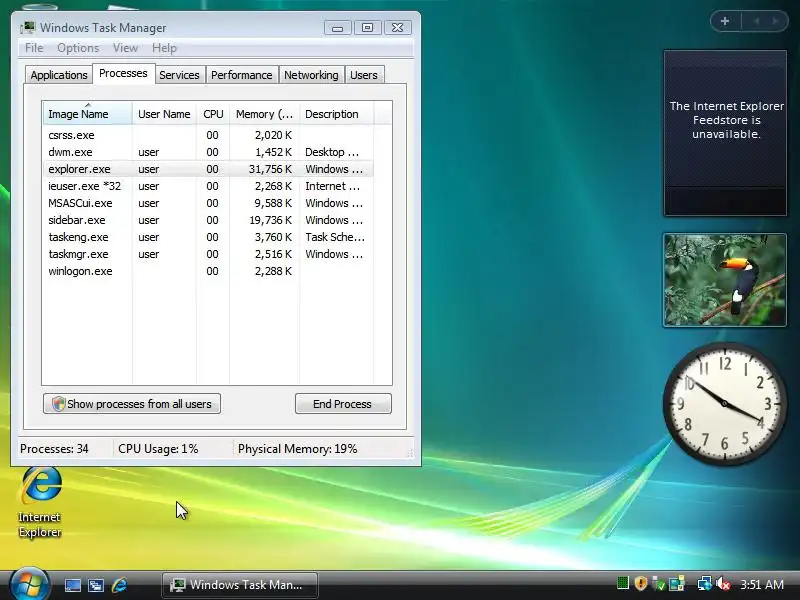Image resolution: width=800 pixels, height=600 pixels.
Task: Select the winlogon.exe process row
Action: click(x=208, y=271)
